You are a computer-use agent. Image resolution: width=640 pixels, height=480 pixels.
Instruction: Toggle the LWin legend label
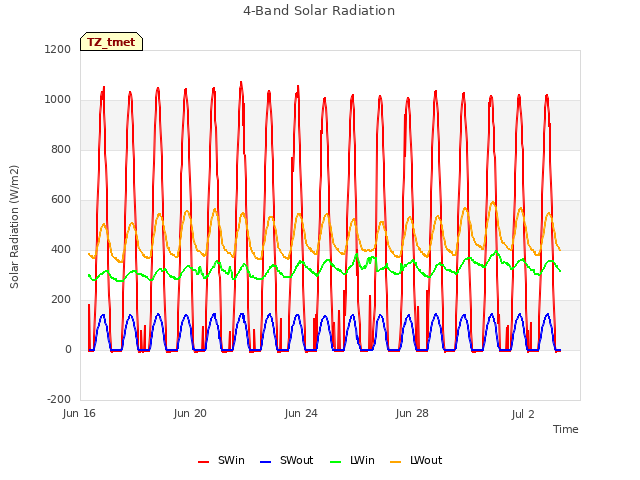362,460
